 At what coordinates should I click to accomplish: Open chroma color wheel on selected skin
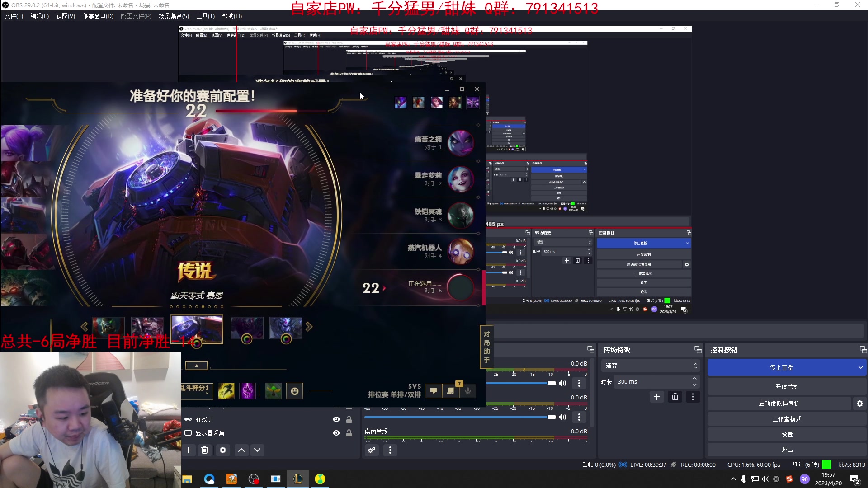tap(197, 343)
